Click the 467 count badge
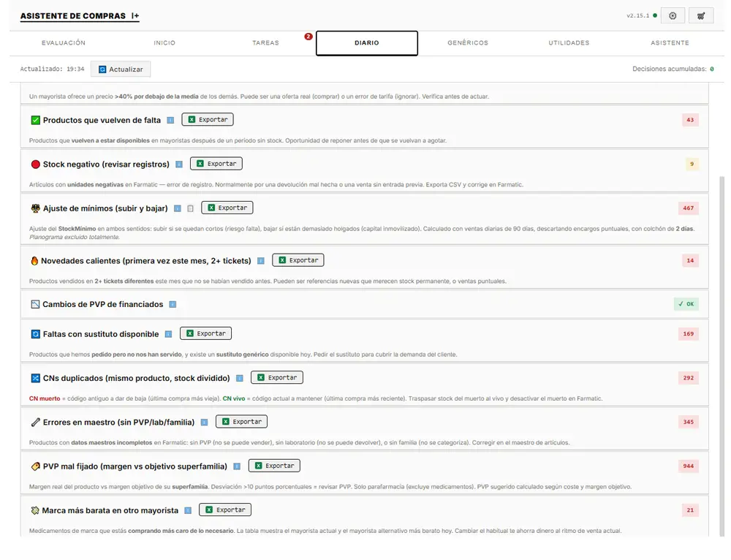Screen dimensions: 731x560 coord(688,208)
